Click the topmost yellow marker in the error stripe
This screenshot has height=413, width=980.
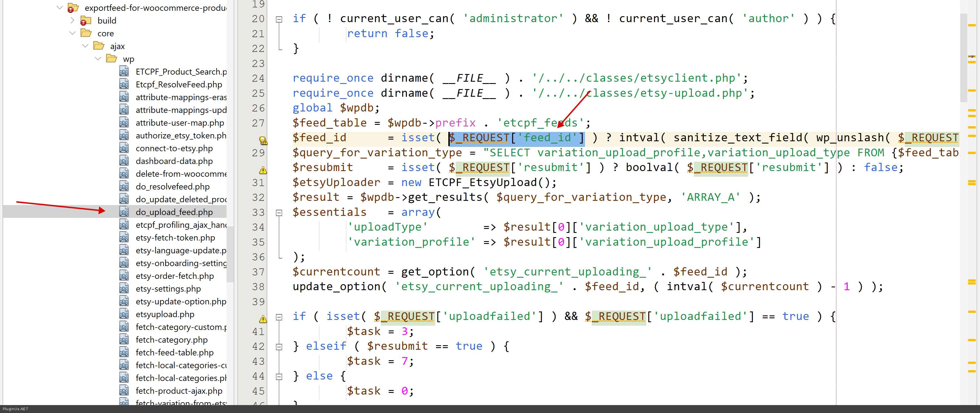click(972, 26)
